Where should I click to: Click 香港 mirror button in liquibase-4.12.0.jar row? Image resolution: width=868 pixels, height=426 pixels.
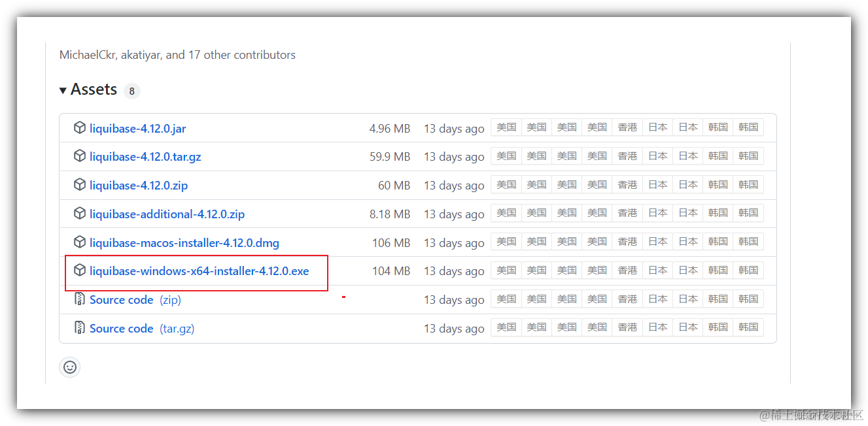coord(627,127)
